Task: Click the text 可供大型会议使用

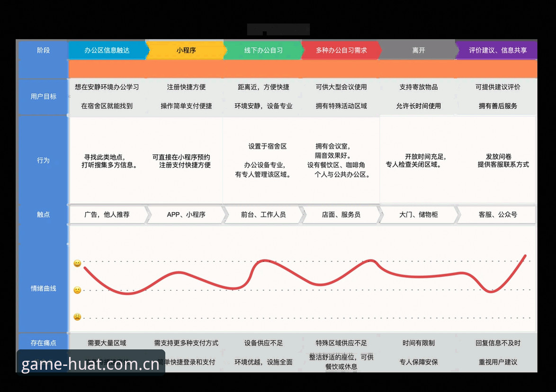Action: click(x=341, y=87)
